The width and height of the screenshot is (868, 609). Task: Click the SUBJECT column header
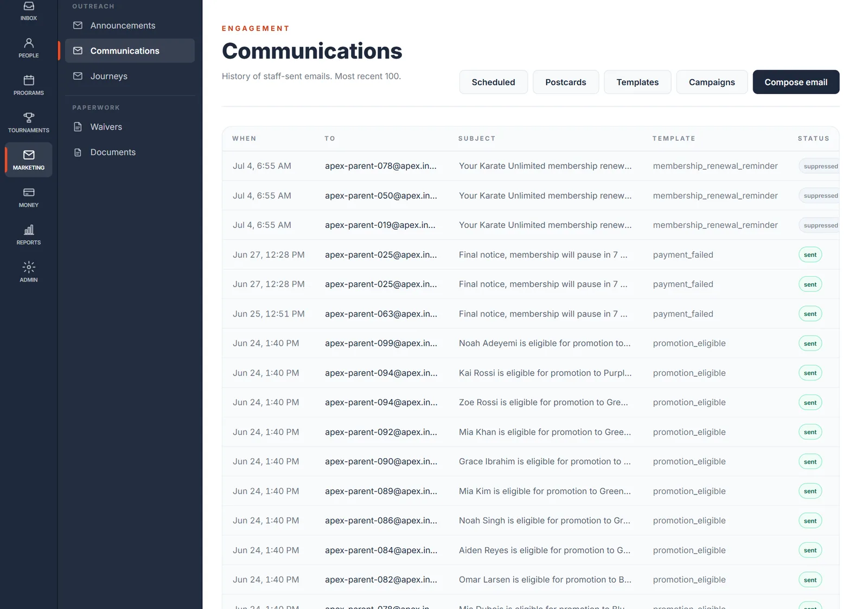click(477, 138)
